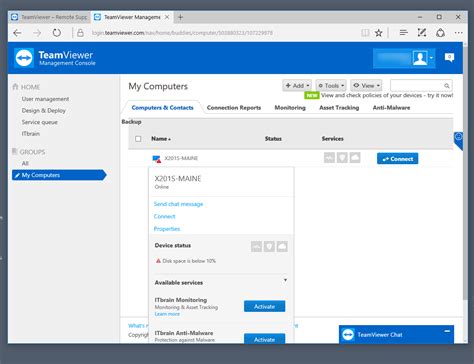
Task: Click the browser back arrow
Action: [17, 33]
